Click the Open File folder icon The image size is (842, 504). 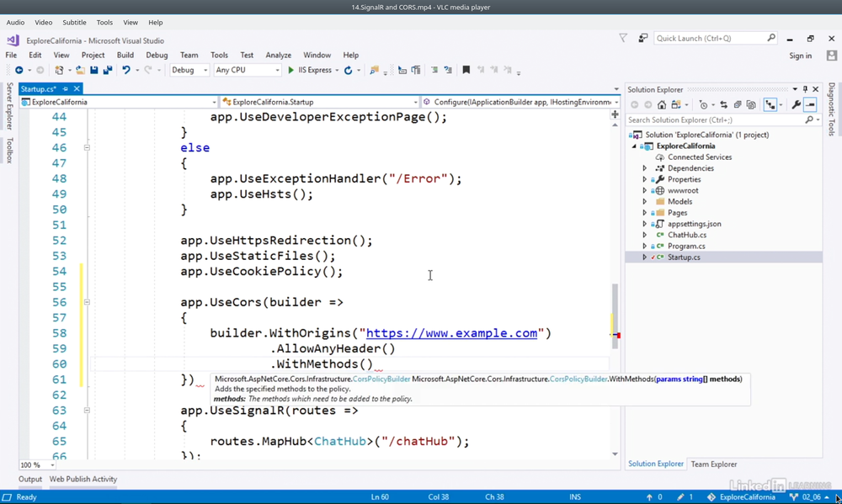(80, 70)
